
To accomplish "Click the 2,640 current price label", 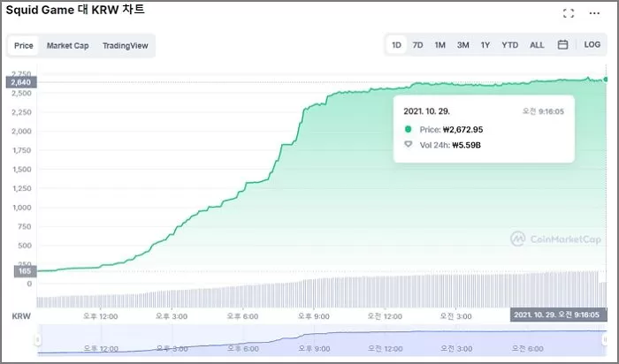I will pos(19,82).
